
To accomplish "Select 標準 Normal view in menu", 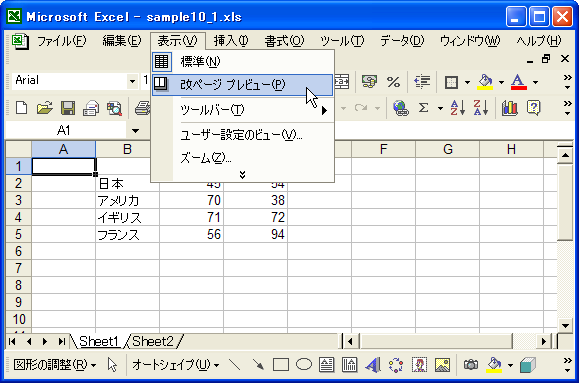I will (243, 62).
